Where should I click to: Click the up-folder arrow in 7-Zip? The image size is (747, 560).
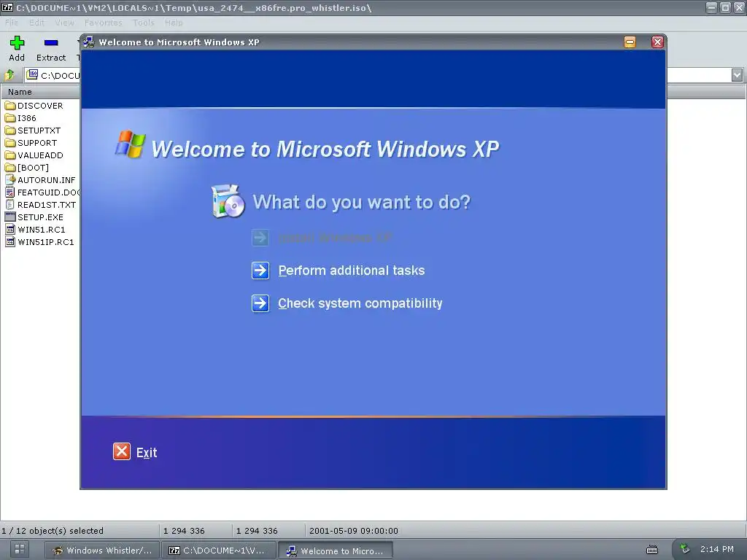[x=9, y=75]
